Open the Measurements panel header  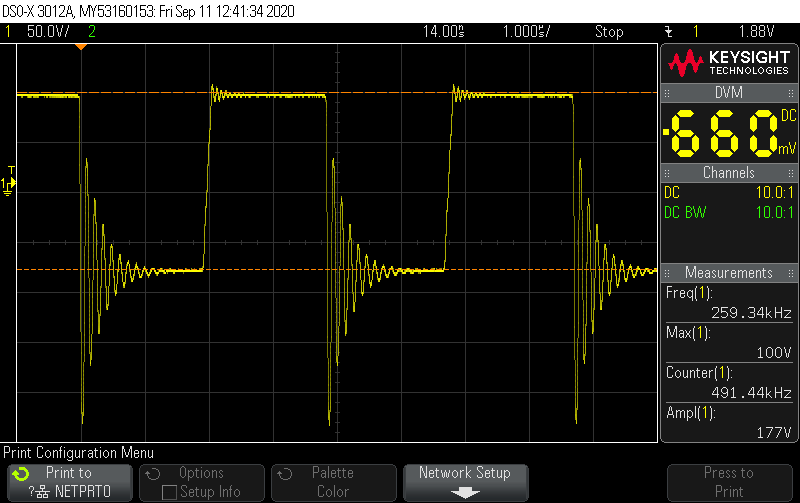click(729, 273)
